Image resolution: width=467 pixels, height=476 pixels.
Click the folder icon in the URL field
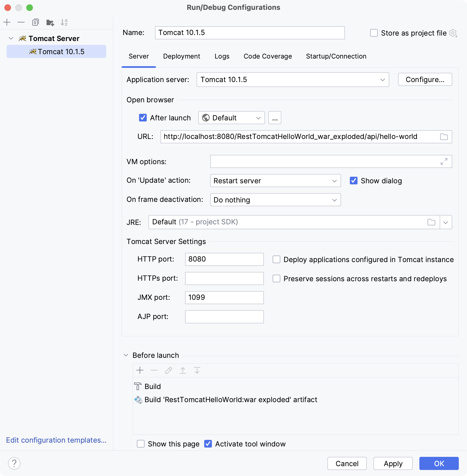click(x=444, y=137)
